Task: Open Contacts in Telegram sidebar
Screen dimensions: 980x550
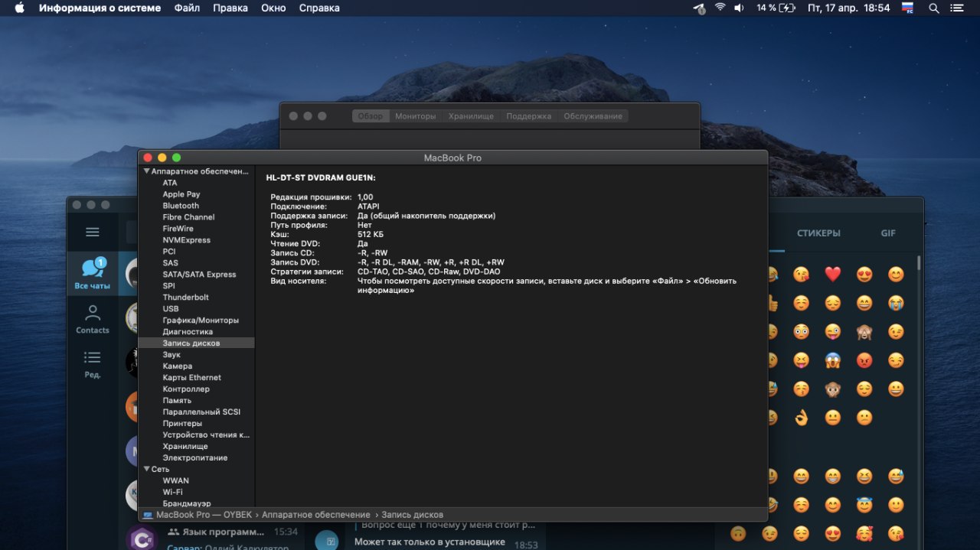Action: click(x=93, y=319)
